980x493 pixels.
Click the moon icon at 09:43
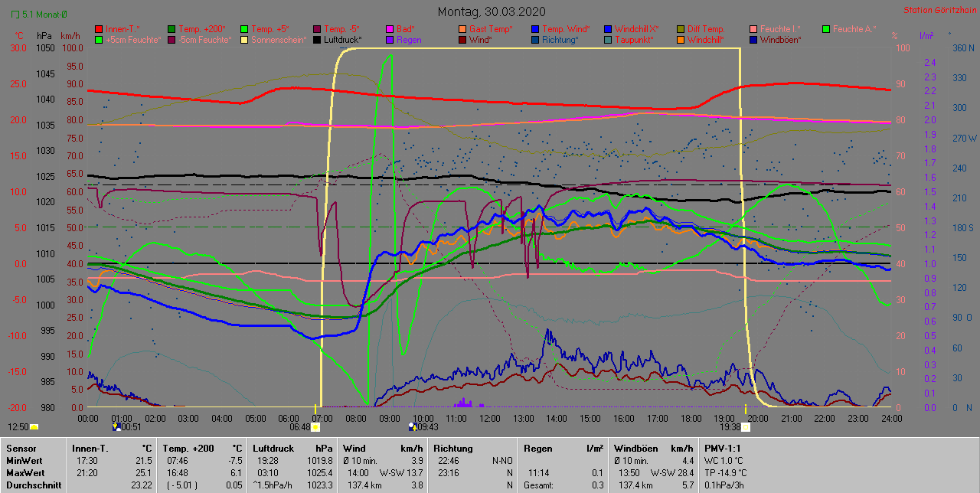pos(413,426)
